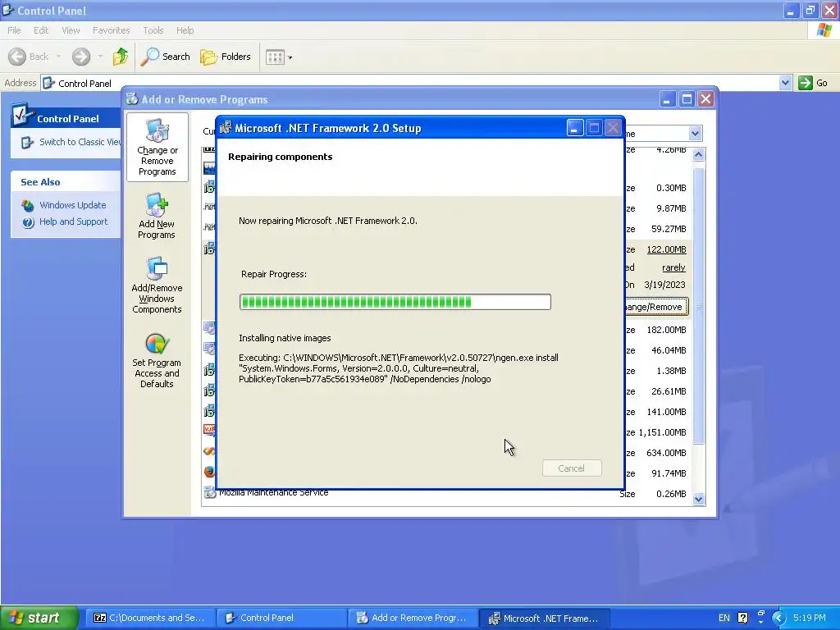The height and width of the screenshot is (630, 840).
Task: Click the 5:19 PM clock
Action: point(810,618)
